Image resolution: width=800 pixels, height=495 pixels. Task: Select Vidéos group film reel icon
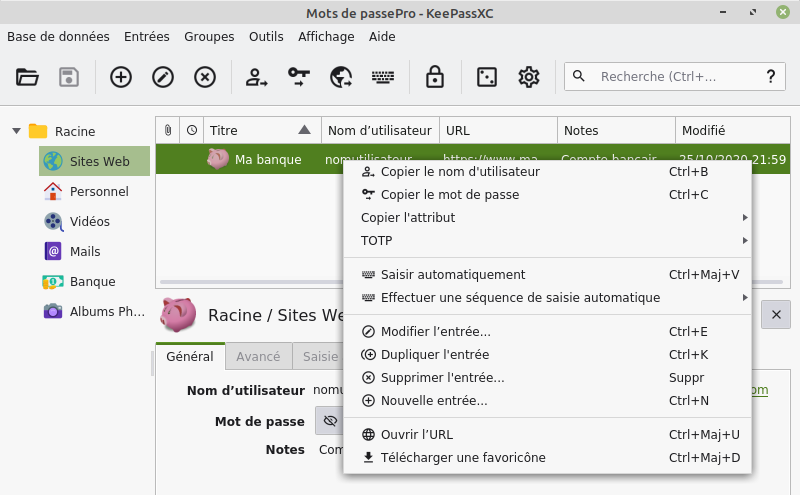click(53, 221)
